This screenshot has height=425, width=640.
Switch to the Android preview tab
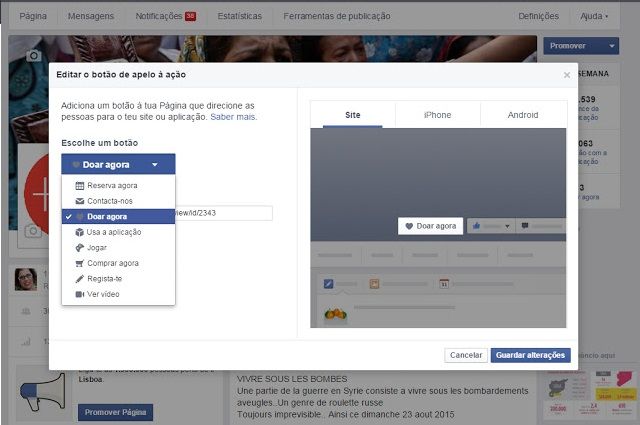[523, 115]
